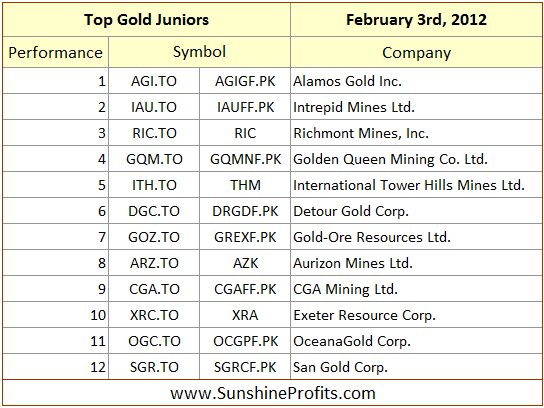
Task: Click the IAU.TO symbol cell
Action: pyautogui.click(x=154, y=107)
